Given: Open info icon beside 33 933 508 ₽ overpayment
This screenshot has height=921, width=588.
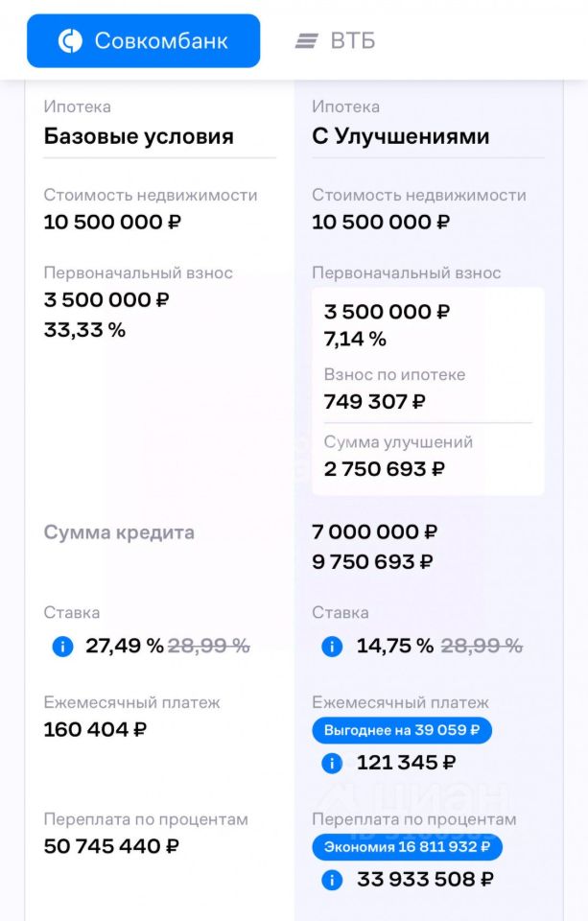Looking at the screenshot, I should click(332, 880).
